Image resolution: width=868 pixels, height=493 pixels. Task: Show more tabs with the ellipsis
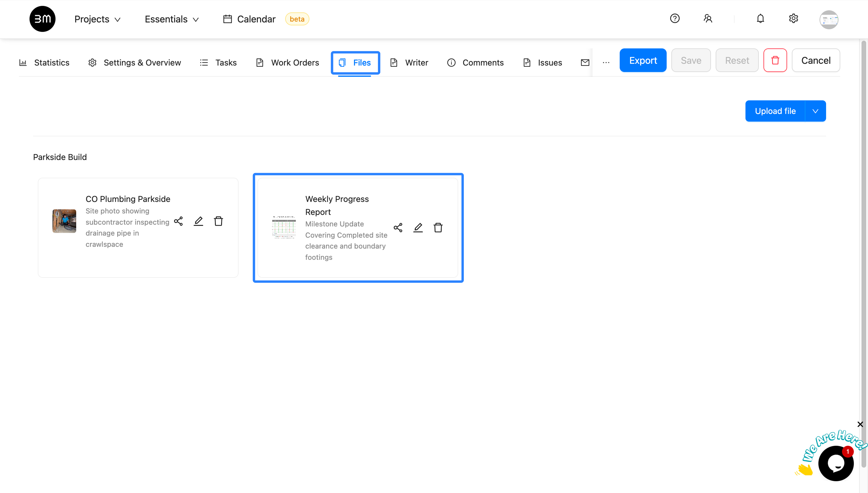coord(606,62)
